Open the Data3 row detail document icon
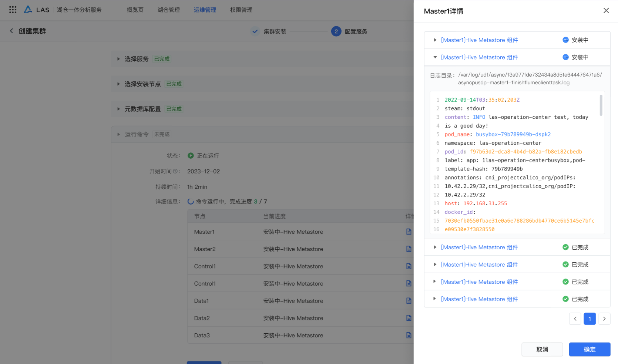618x364 pixels. [x=409, y=335]
